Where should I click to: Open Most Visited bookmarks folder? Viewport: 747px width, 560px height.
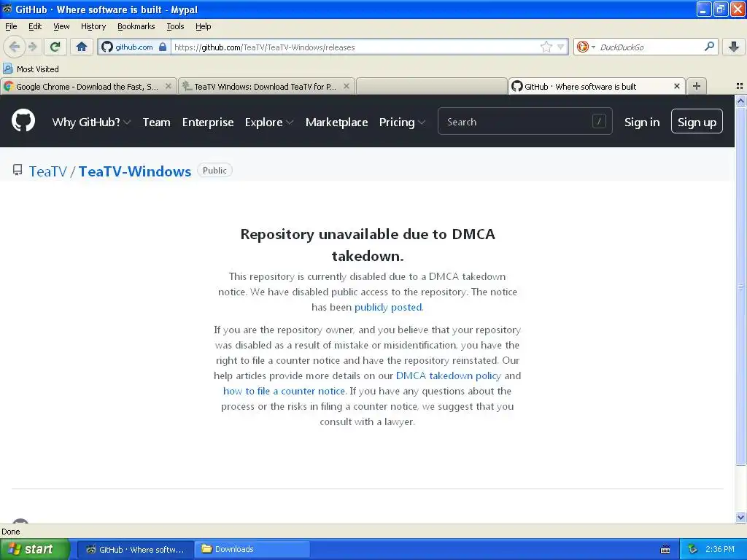(x=31, y=69)
